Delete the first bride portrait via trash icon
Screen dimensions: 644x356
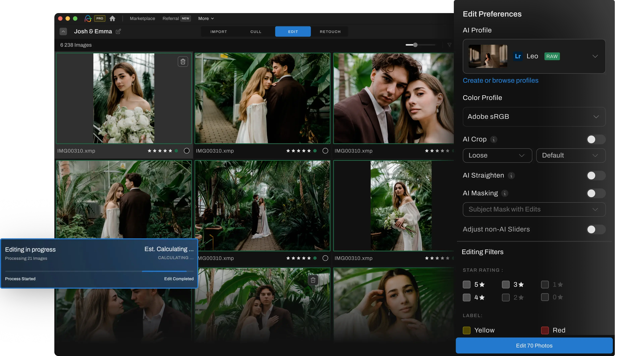coord(183,62)
